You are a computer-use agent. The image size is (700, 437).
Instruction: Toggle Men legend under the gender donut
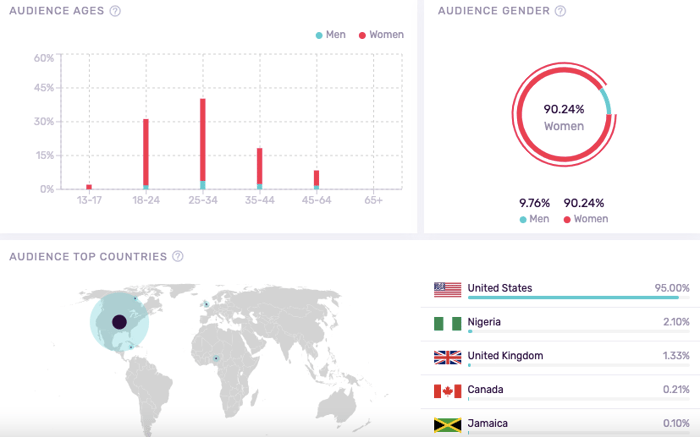click(536, 218)
